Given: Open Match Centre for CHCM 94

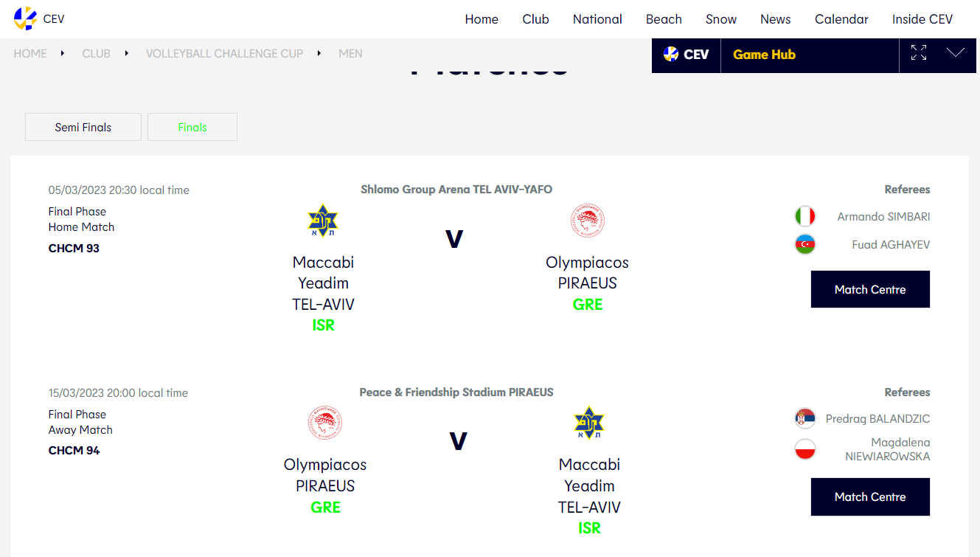Looking at the screenshot, I should [870, 497].
